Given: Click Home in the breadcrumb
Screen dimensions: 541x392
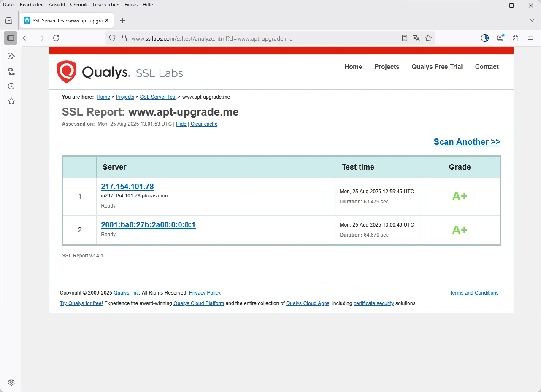Looking at the screenshot, I should 103,97.
